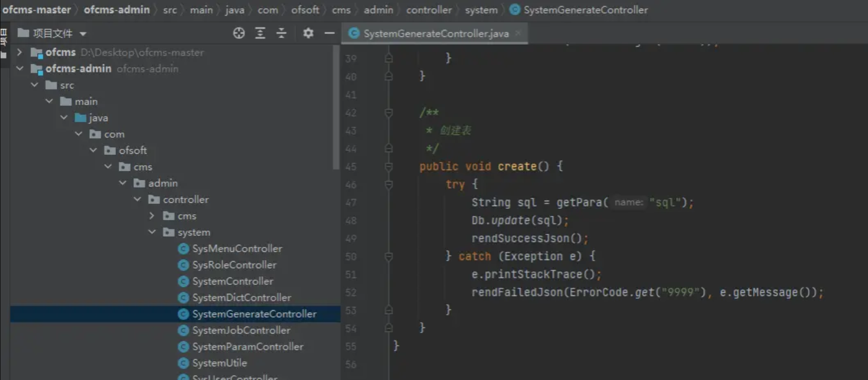
Task: Click the ofsoft breadcrumb
Action: pos(305,10)
